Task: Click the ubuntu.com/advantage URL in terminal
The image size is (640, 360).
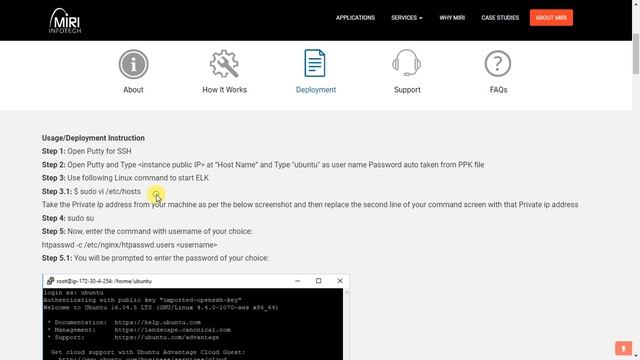Action: pos(167,337)
